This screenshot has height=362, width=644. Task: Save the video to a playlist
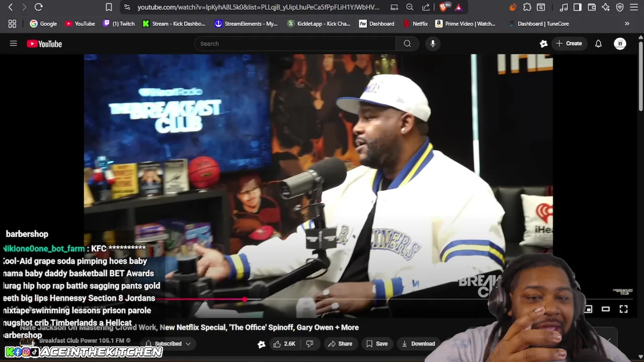click(x=377, y=344)
